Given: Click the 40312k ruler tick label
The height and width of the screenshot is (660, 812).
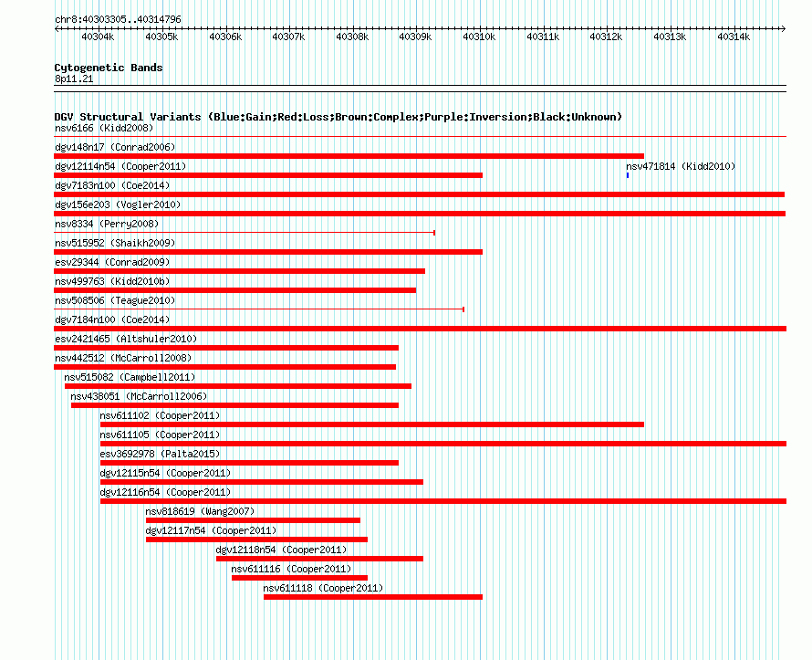Looking at the screenshot, I should (x=606, y=37).
